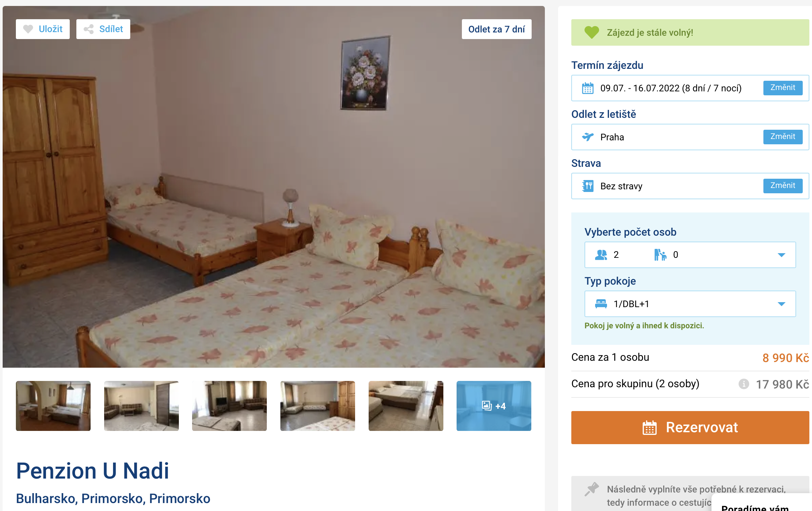Screen dimensions: 812x511
Task: Open the first room thumbnail photo
Action: (53, 406)
